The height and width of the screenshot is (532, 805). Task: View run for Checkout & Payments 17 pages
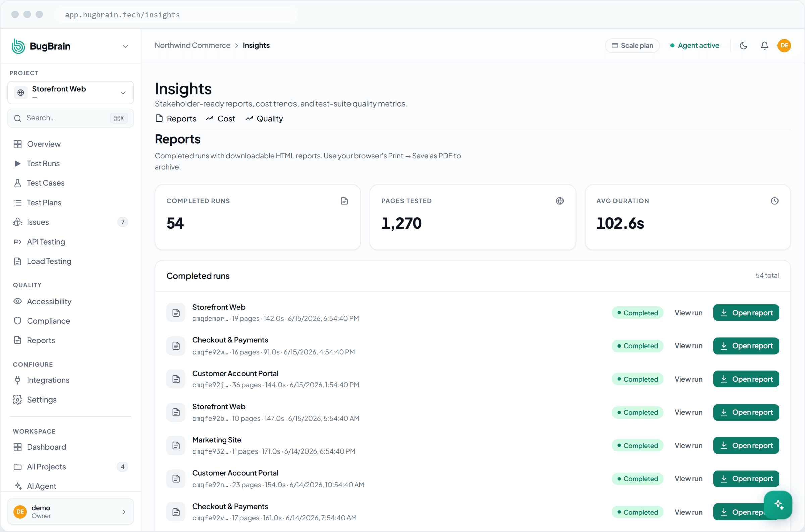pos(688,512)
